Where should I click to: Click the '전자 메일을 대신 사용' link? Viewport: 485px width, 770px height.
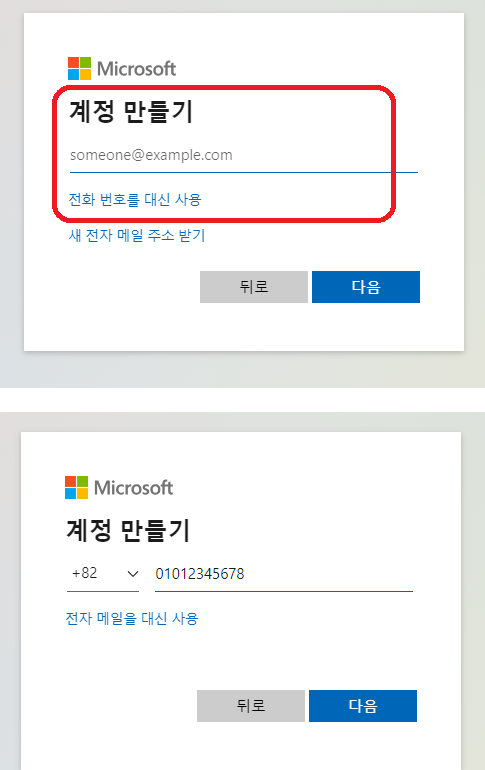132,618
